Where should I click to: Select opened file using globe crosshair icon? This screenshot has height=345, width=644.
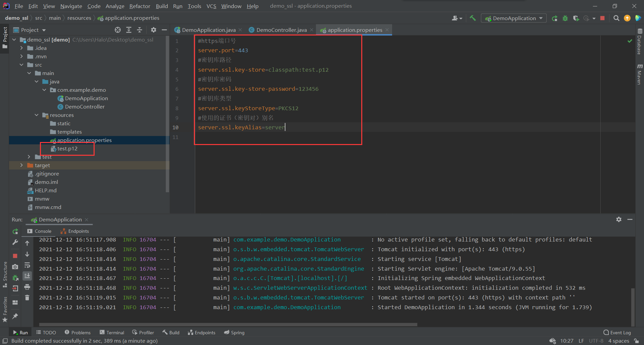click(x=118, y=30)
